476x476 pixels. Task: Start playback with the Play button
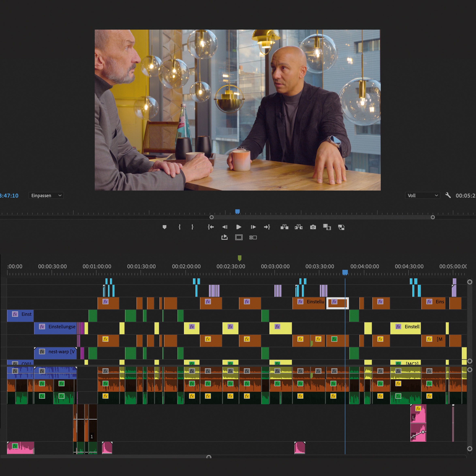click(239, 227)
